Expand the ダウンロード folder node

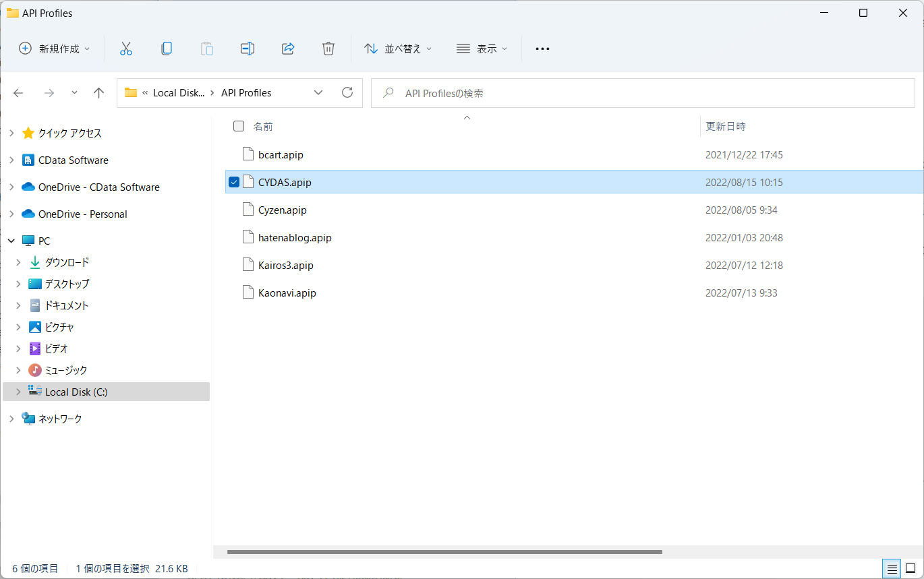[x=18, y=262]
